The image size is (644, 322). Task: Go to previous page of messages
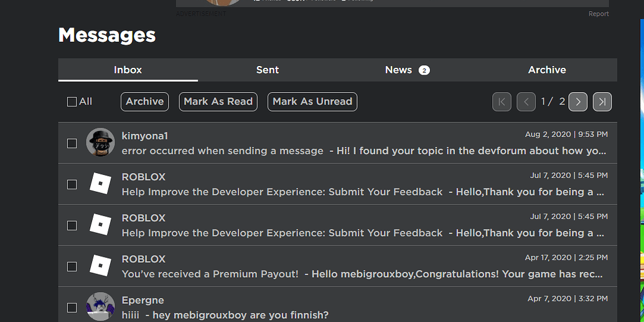click(x=526, y=102)
